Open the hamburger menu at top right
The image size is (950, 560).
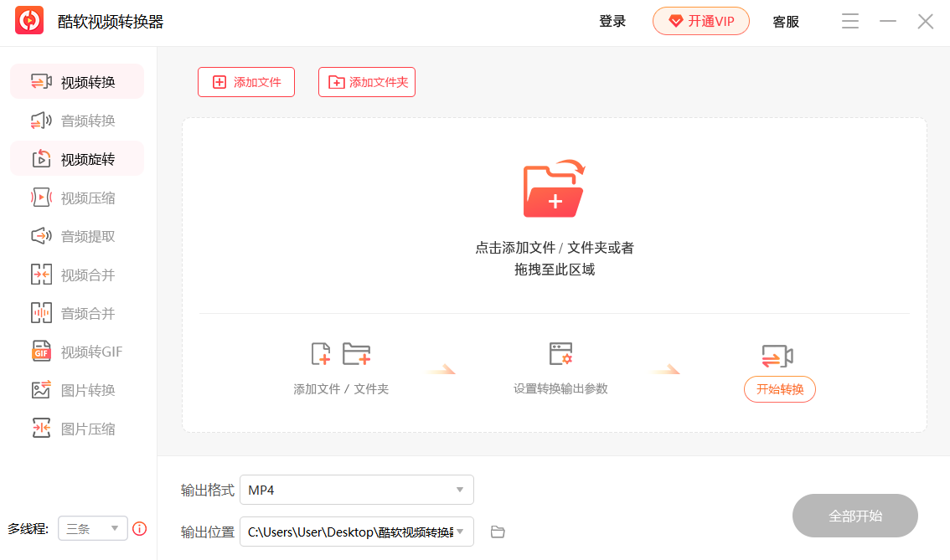click(849, 21)
